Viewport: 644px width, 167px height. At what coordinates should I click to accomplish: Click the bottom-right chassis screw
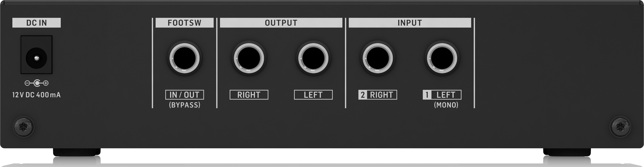click(620, 127)
